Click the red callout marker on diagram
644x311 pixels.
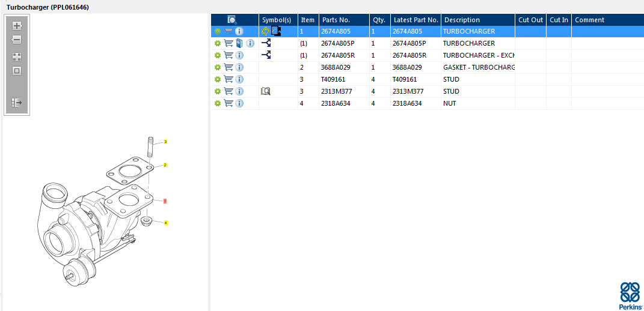165,201
